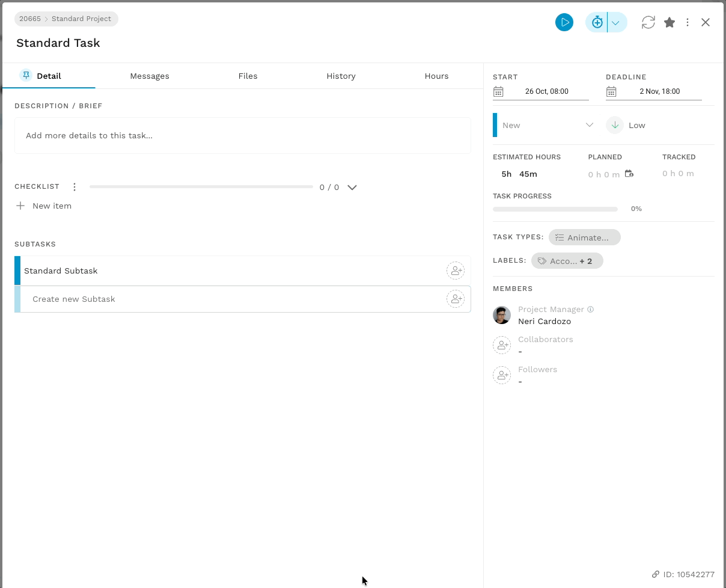Close the Standard Task dialog
This screenshot has height=588, width=726.
coord(706,22)
